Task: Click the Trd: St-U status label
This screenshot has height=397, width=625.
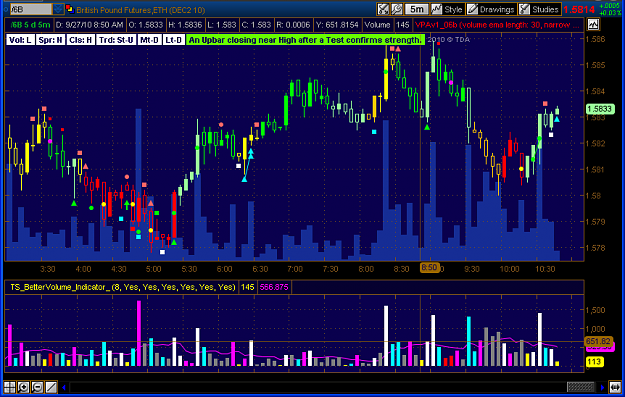Action: tap(116, 40)
